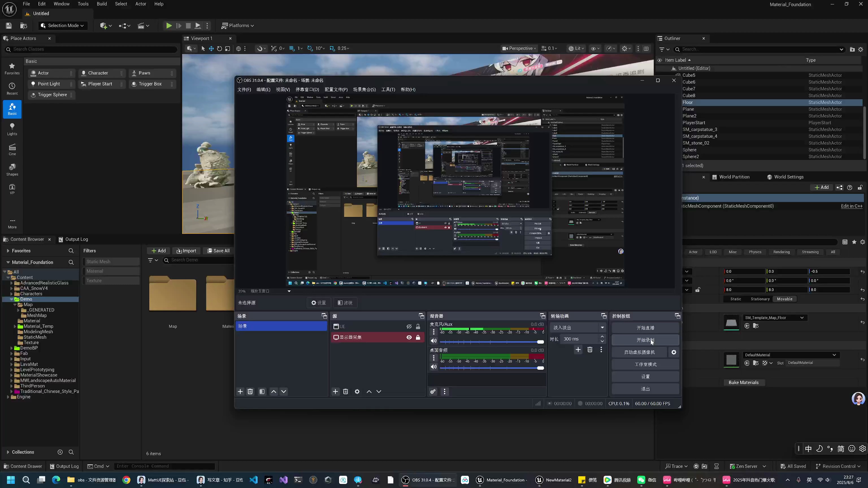Viewport: 868px width, 488px height.
Task: Select the translate tool in viewport toolbar
Action: 211,49
